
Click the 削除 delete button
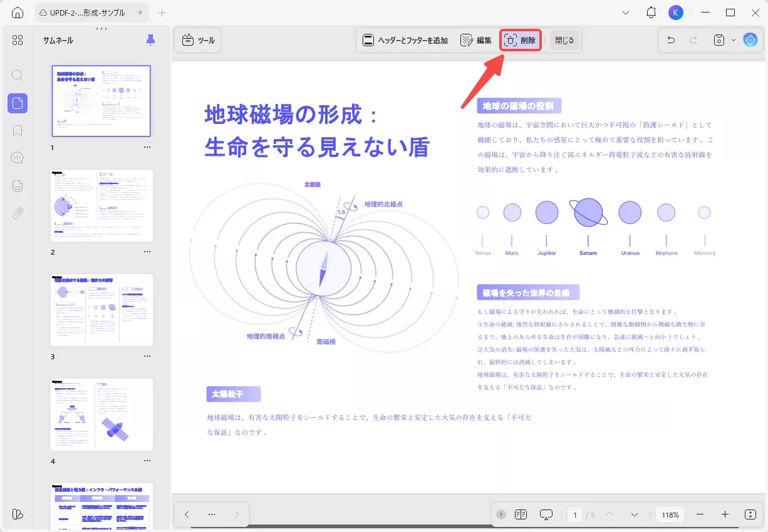[x=520, y=39]
